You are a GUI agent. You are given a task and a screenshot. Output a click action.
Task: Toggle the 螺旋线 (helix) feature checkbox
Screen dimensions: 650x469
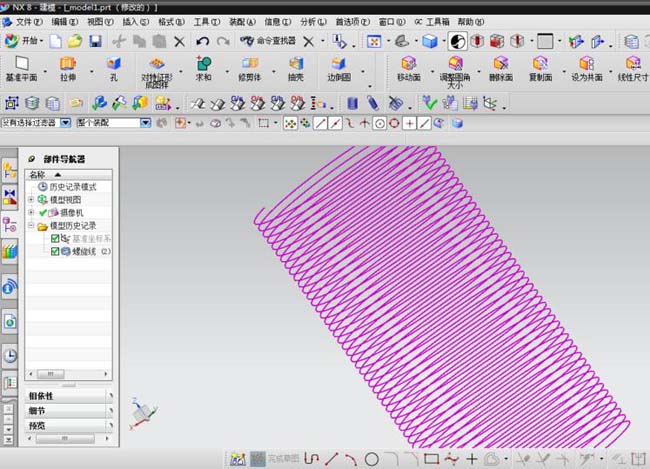click(56, 252)
